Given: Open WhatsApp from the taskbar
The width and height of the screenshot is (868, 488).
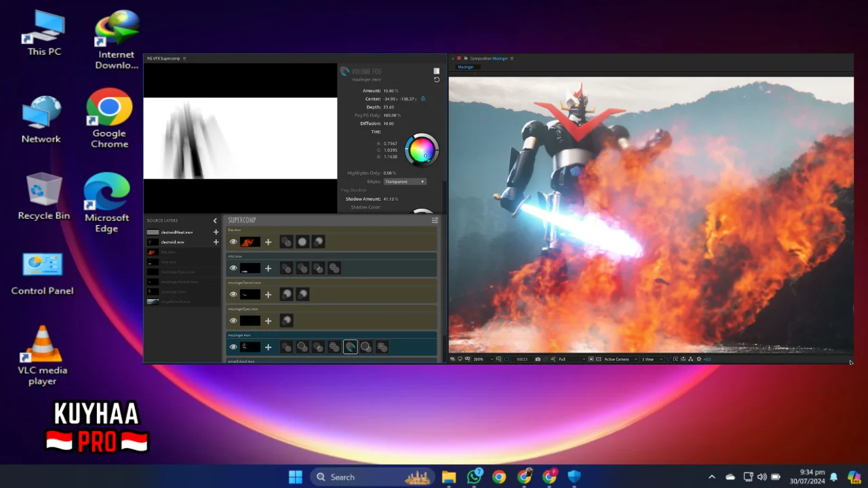Looking at the screenshot, I should point(474,477).
